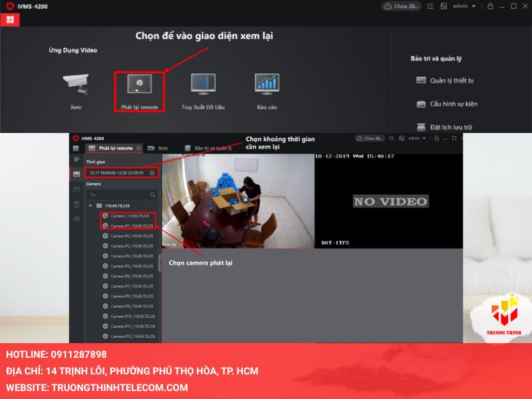Select Camera IP10_118.69.78.228 label
Screen dimensions: 532x399
(133, 317)
